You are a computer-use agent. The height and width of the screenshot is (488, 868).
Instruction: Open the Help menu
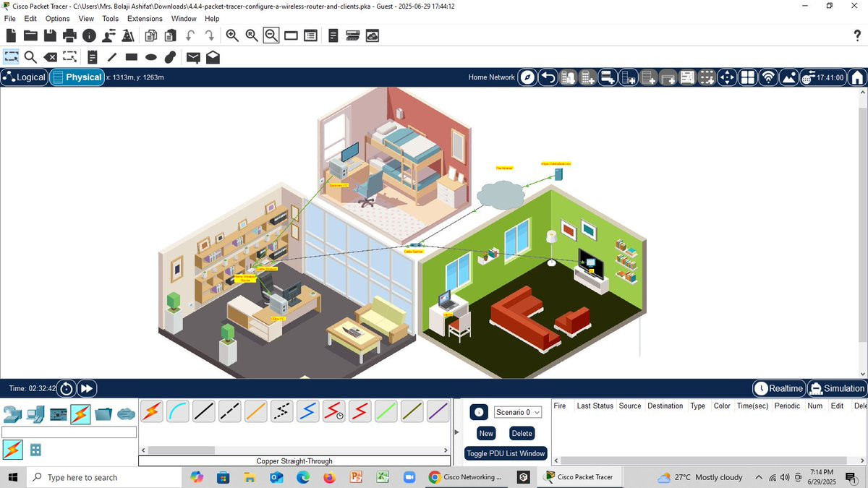click(212, 19)
